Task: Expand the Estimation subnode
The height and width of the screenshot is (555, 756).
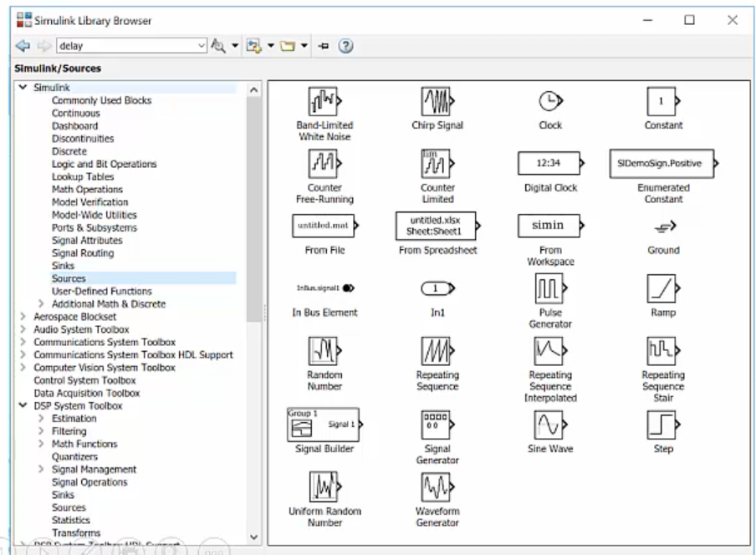Action: pos(41,418)
